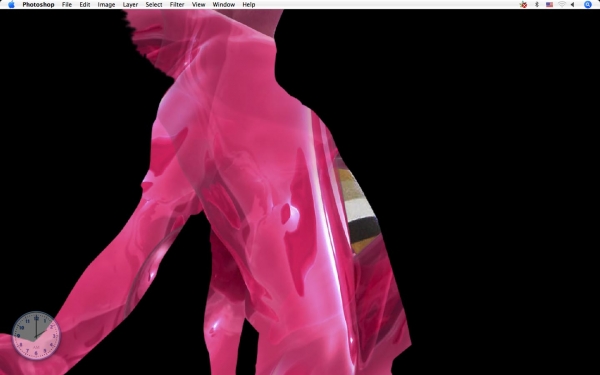The height and width of the screenshot is (375, 600).
Task: Open the Image menu
Action: coord(106,5)
